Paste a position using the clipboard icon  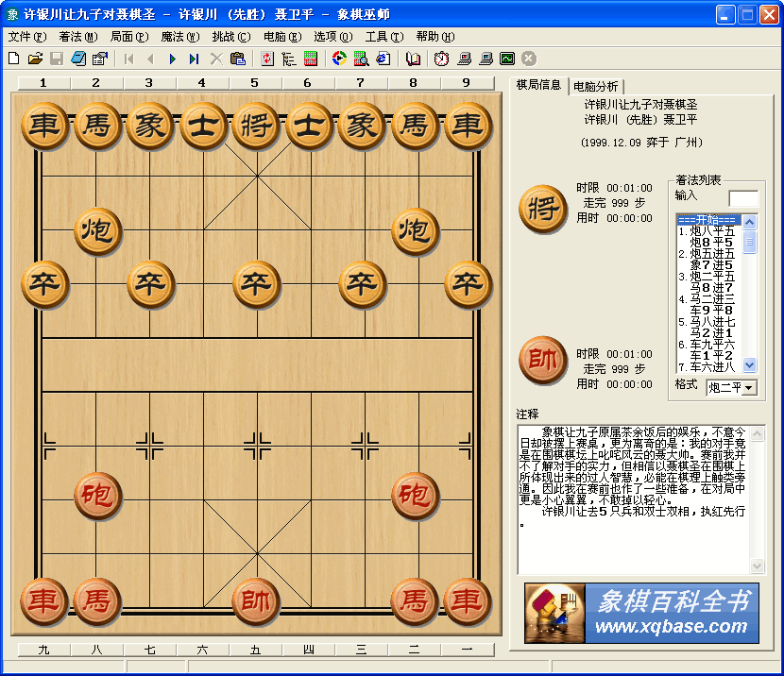pyautogui.click(x=239, y=58)
